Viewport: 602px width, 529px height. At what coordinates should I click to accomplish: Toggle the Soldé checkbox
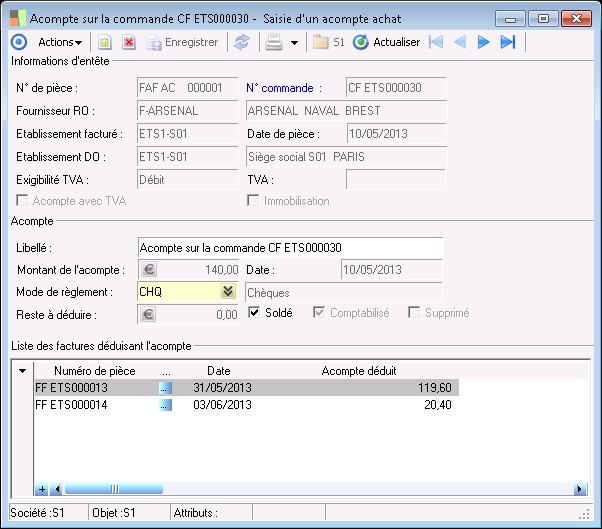tap(254, 313)
